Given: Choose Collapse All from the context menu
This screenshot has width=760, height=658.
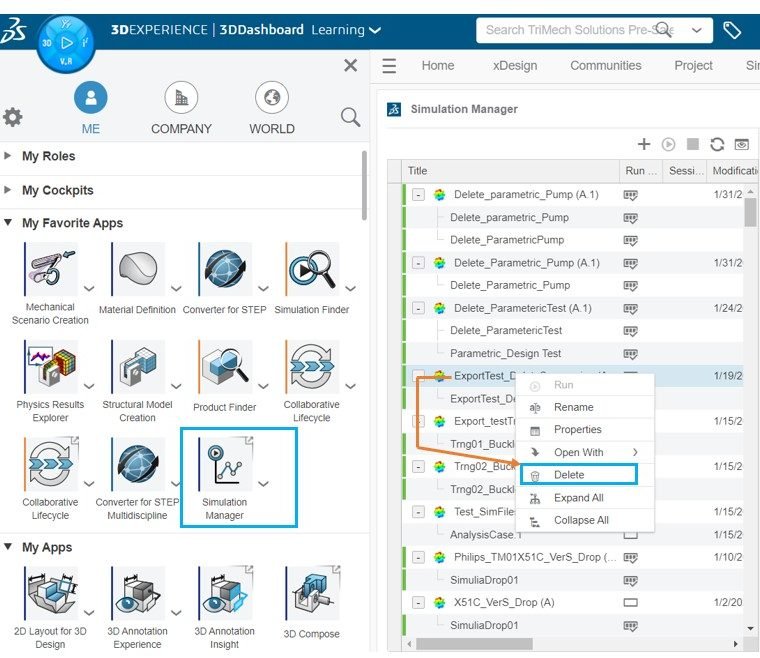Looking at the screenshot, I should point(586,520).
